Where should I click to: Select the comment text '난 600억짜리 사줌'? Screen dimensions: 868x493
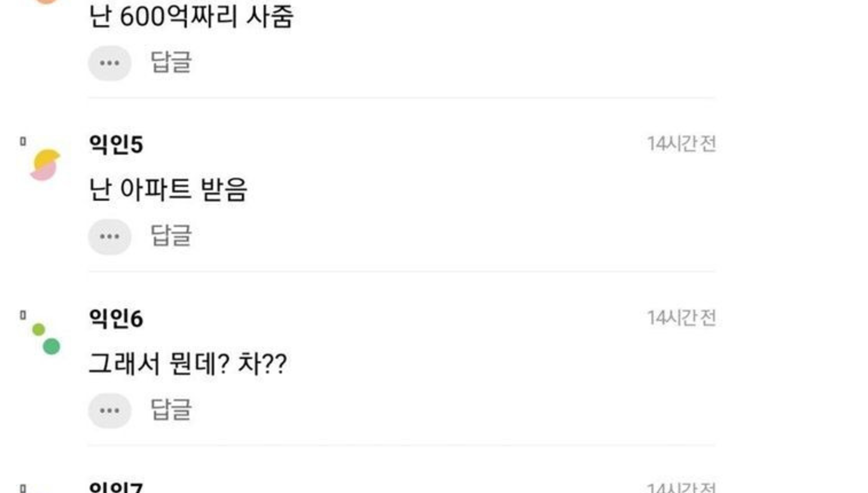191,16
